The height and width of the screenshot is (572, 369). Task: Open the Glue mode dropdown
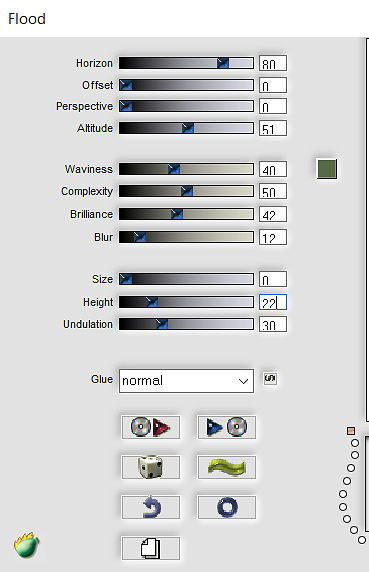pos(186,381)
